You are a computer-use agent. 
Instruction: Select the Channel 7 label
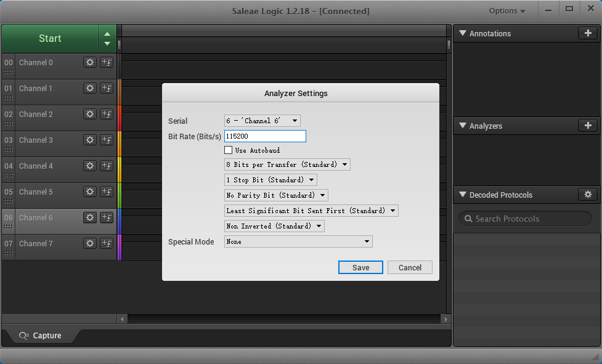36,243
